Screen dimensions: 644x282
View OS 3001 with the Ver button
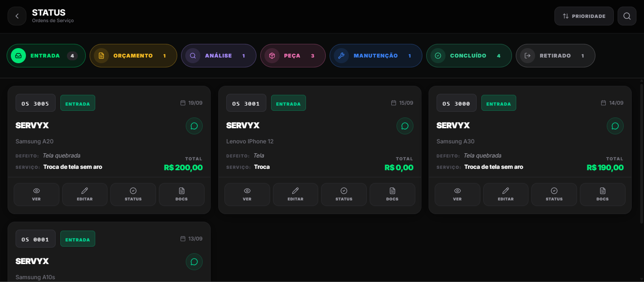247,194
